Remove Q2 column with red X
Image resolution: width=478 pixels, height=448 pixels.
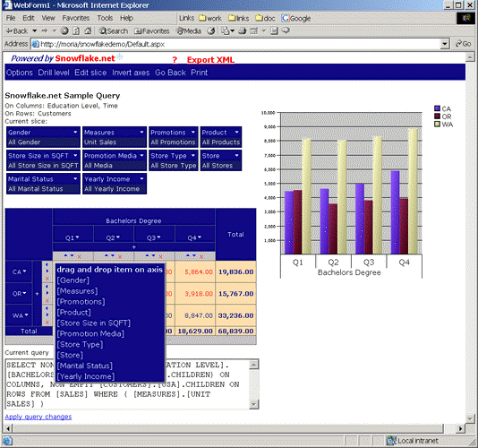(x=120, y=256)
